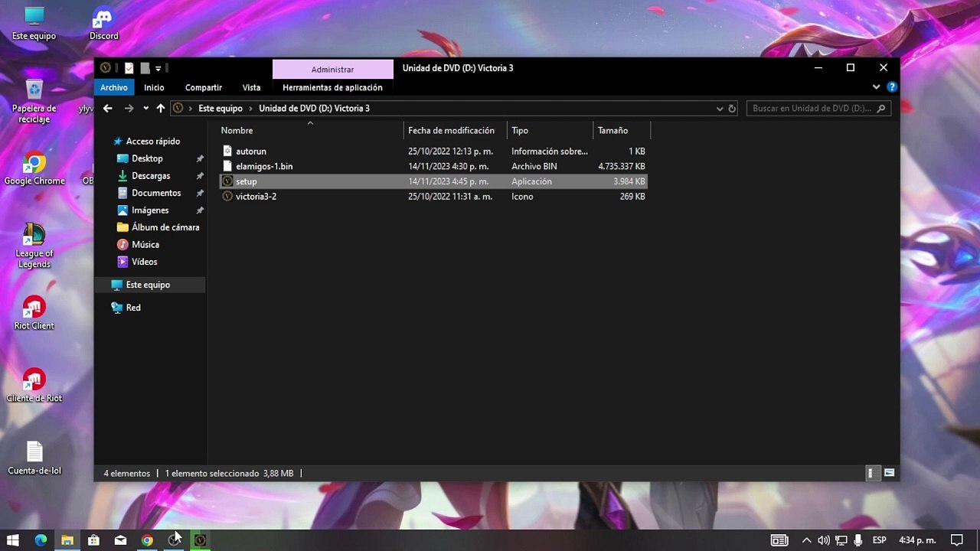Switch to the Compartir ribbon tab

(204, 87)
